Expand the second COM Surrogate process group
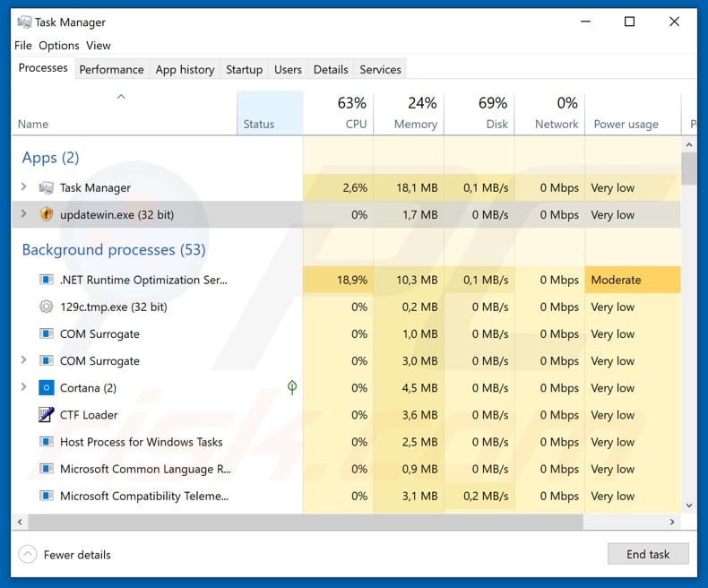 [24, 360]
